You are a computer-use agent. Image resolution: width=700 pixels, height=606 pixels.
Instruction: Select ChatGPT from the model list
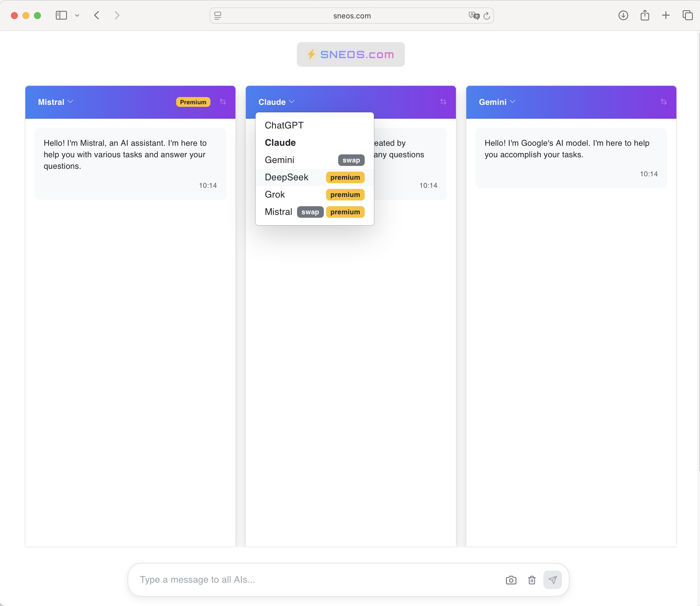(314, 126)
